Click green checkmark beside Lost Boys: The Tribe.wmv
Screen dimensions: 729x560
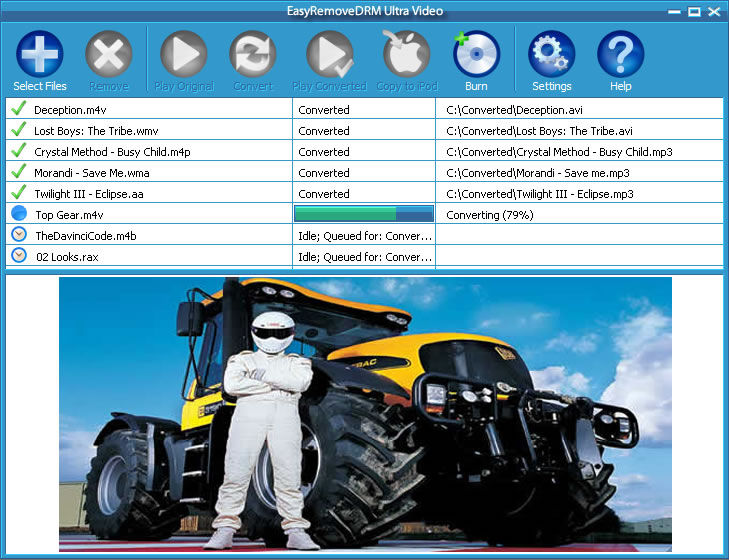coord(19,129)
